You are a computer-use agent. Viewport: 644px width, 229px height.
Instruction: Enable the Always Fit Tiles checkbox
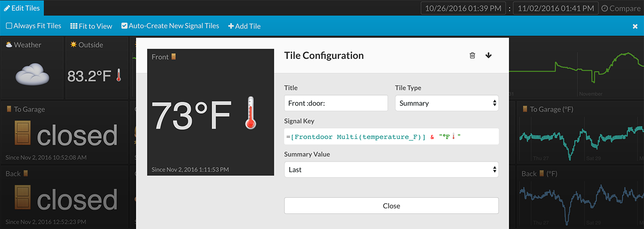tap(9, 26)
